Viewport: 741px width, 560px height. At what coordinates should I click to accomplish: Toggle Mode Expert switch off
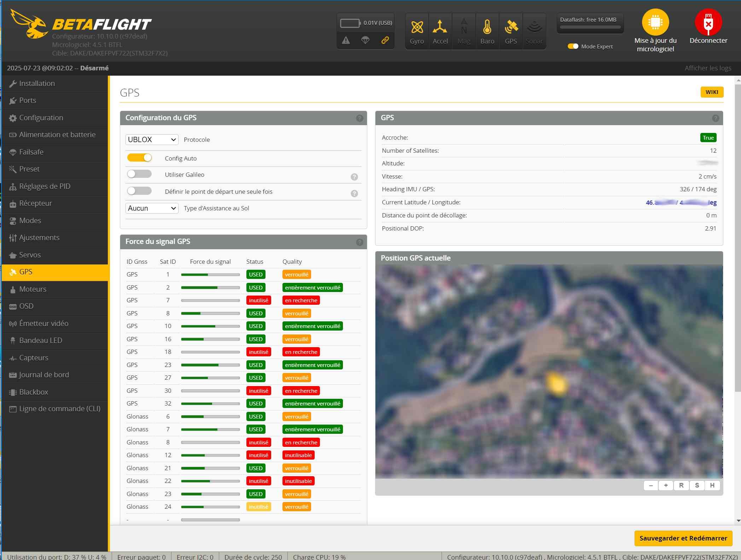[573, 46]
